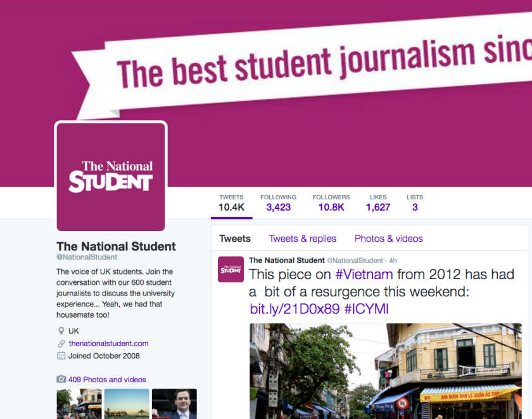Screen dimensions: 532x419
Task: Switch to Photos & videos tab
Action: [388, 239]
